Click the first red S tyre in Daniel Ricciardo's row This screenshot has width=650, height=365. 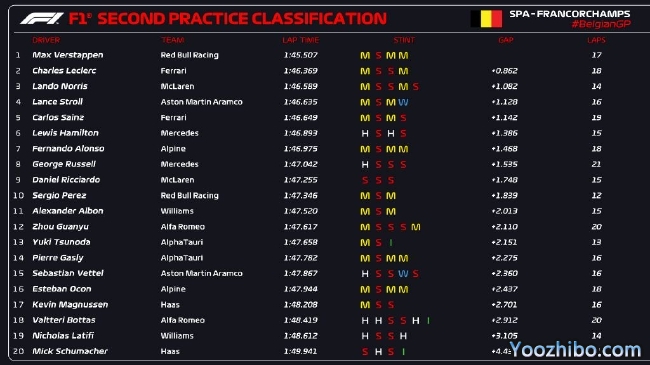pos(365,180)
